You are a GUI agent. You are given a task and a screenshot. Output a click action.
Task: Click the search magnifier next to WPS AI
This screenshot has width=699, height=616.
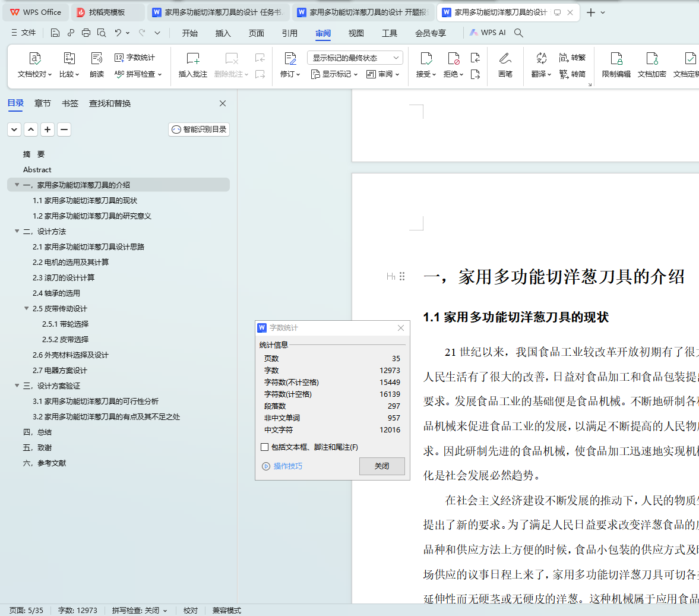(x=518, y=33)
